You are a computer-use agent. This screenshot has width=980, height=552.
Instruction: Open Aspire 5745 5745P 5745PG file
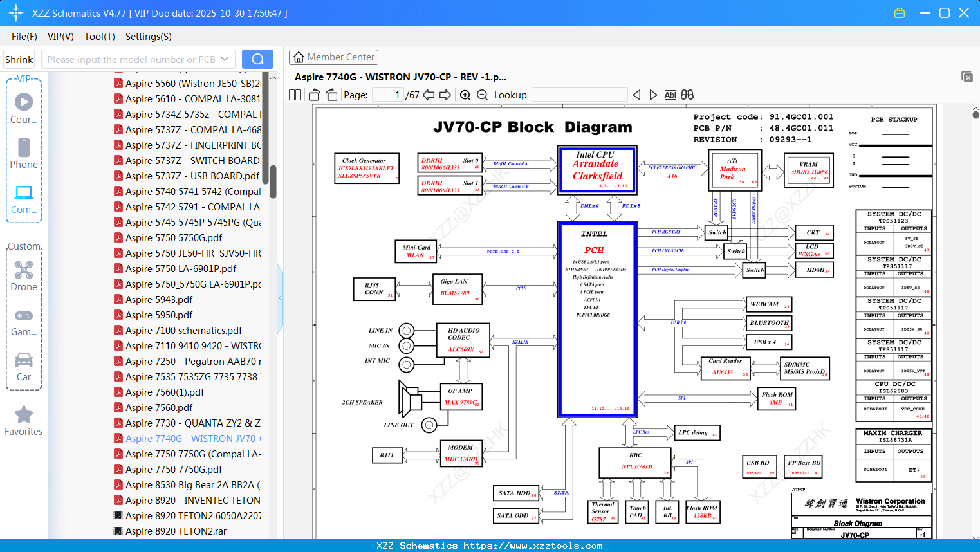(193, 222)
